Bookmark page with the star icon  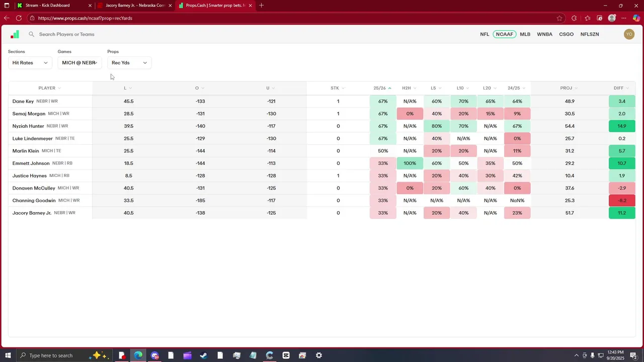pyautogui.click(x=559, y=18)
